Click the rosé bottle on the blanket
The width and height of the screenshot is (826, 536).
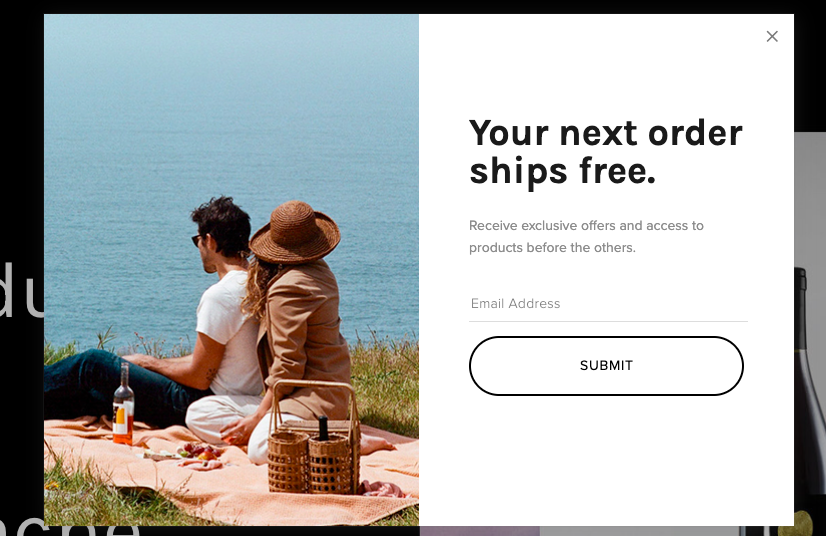click(x=123, y=405)
